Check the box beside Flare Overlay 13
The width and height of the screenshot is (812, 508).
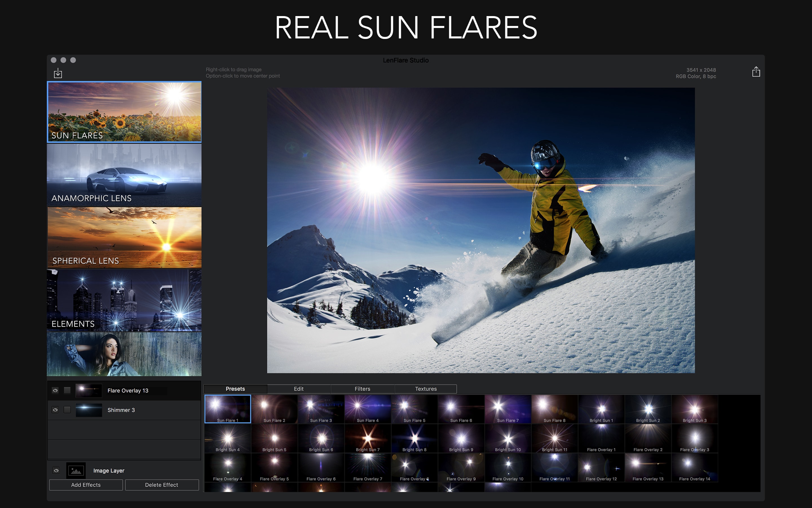coord(67,390)
